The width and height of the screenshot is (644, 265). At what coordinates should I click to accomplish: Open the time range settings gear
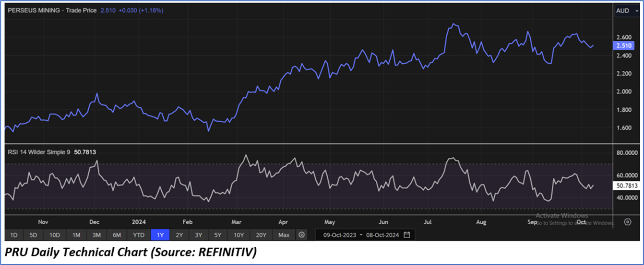point(301,235)
